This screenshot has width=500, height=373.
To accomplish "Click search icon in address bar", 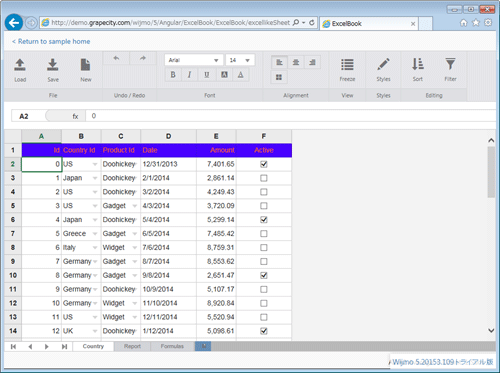I will click(296, 22).
